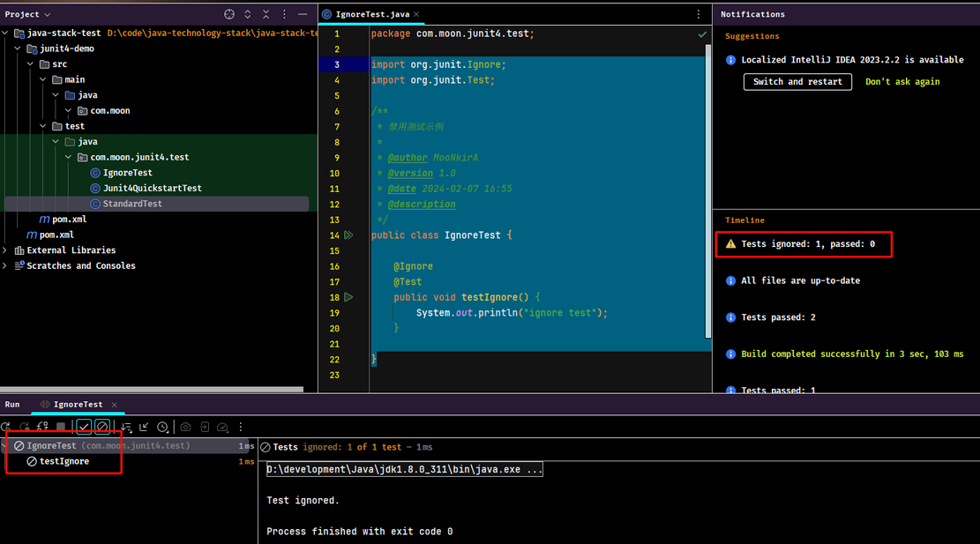The width and height of the screenshot is (980, 544).
Task: Select the IgnoreTest tab in Run panel
Action: 79,405
